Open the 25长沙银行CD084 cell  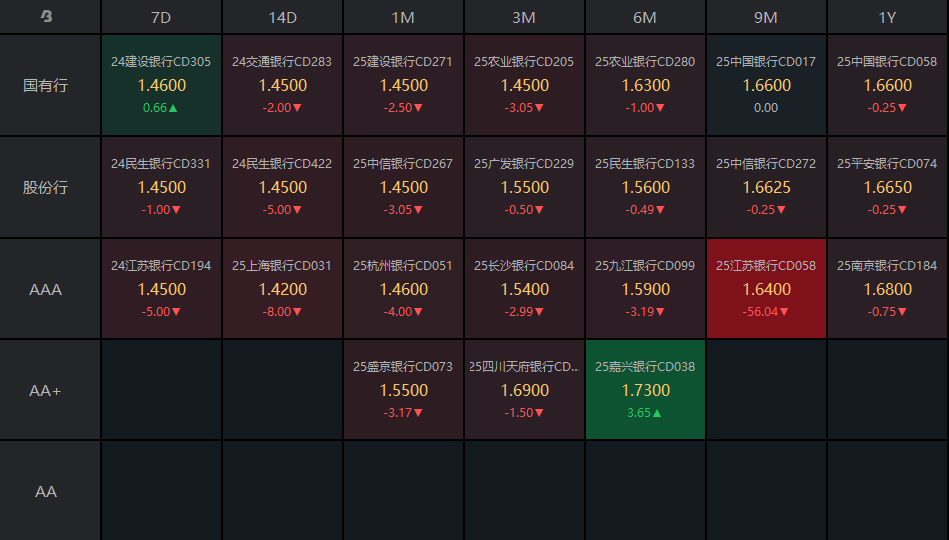coord(524,289)
